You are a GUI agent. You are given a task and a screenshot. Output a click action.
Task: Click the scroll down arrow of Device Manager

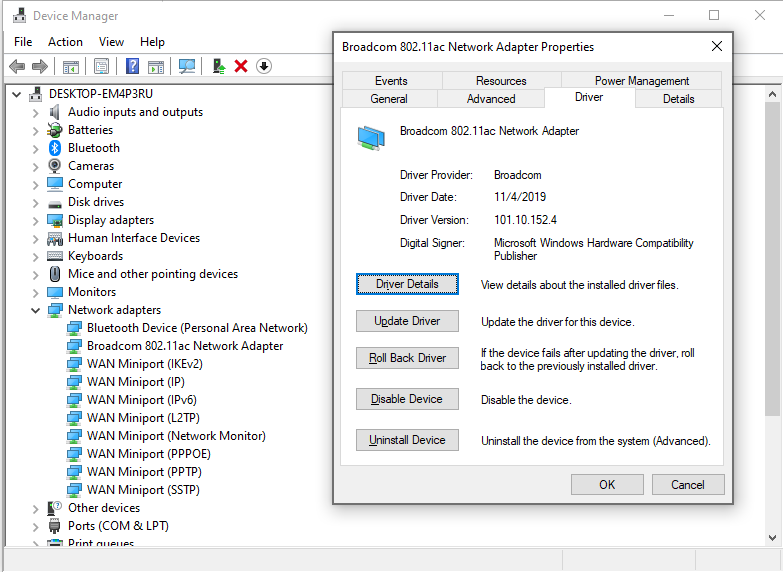[x=773, y=538]
